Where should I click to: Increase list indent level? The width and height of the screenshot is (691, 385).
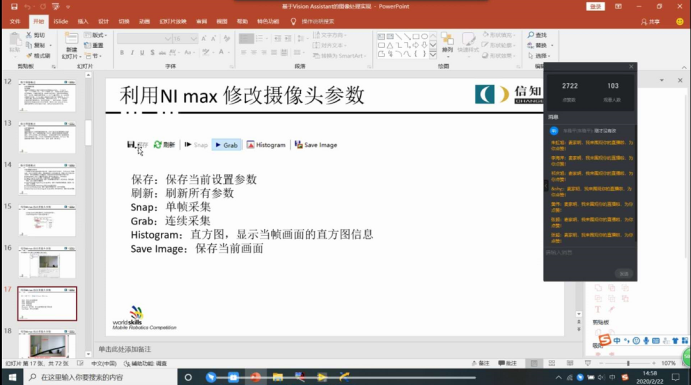[x=287, y=39]
